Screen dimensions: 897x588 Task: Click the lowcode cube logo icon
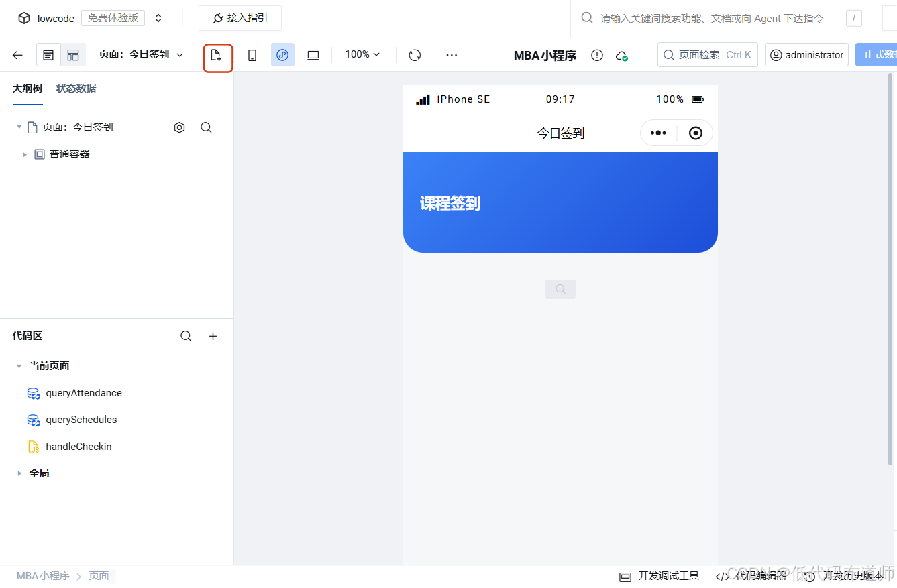(24, 19)
